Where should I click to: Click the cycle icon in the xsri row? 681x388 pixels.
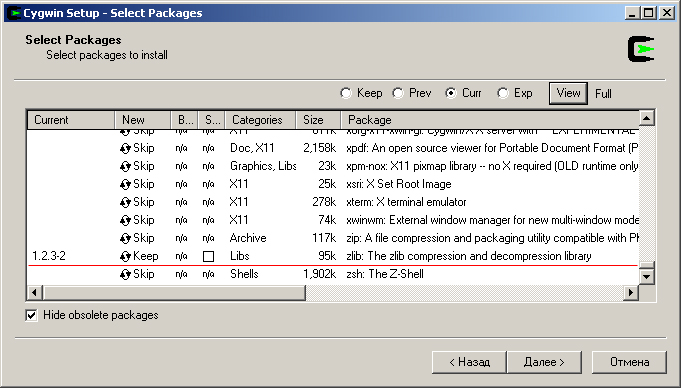coord(125,185)
